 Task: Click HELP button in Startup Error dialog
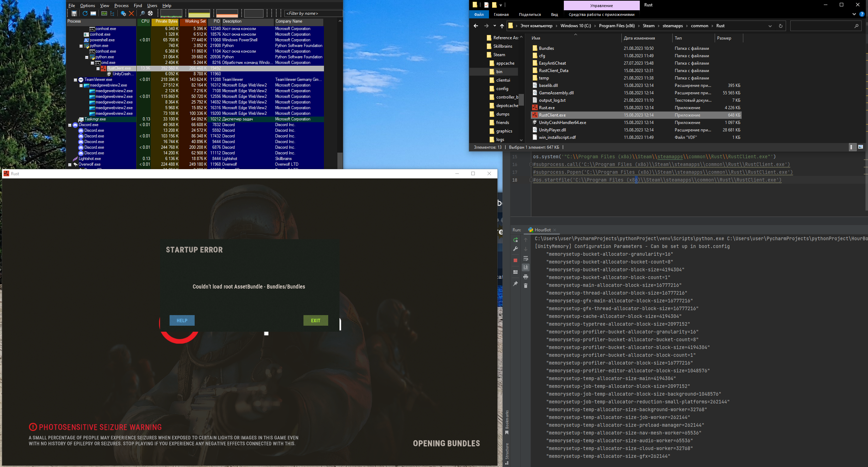[x=182, y=320]
